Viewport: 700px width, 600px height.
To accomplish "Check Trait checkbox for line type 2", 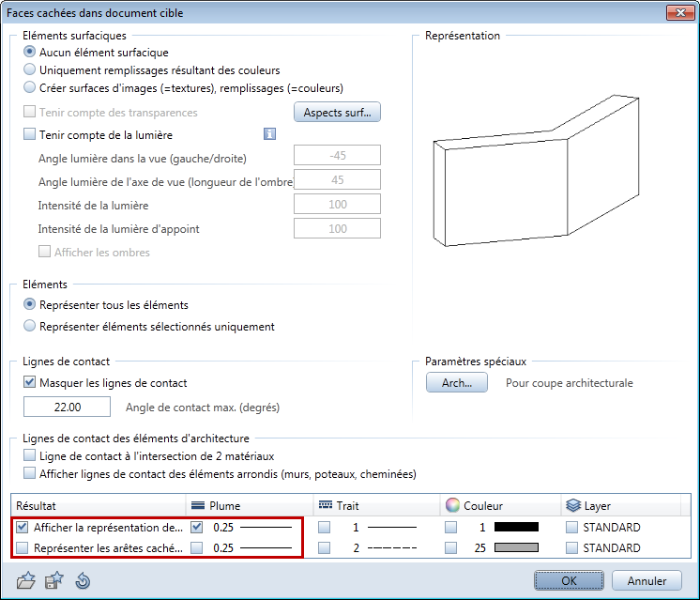I will pos(324,547).
